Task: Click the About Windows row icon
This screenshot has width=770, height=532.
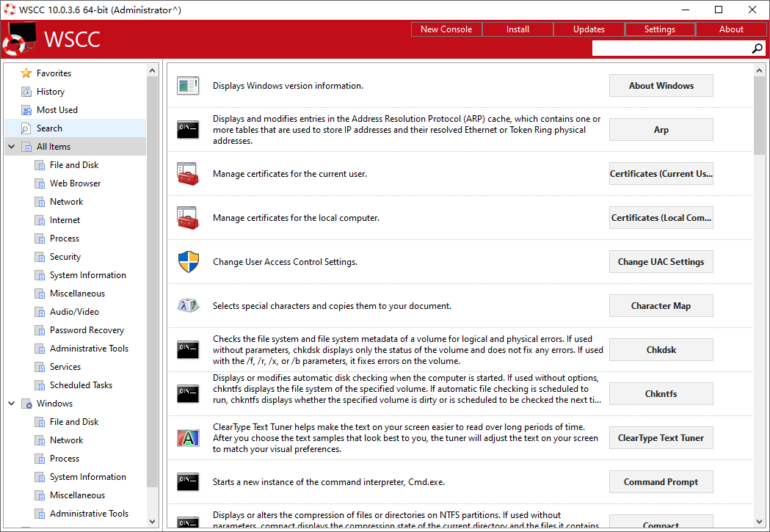Action: point(188,86)
